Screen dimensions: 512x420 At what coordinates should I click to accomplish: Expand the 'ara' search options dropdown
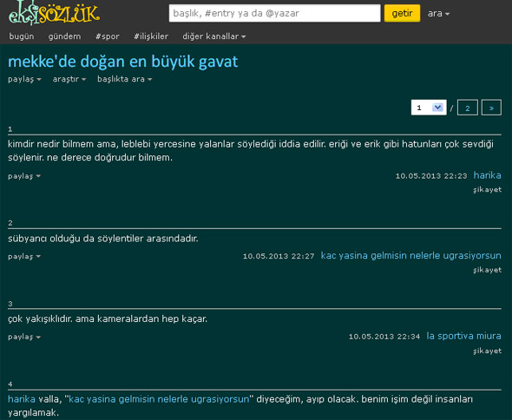pos(438,13)
